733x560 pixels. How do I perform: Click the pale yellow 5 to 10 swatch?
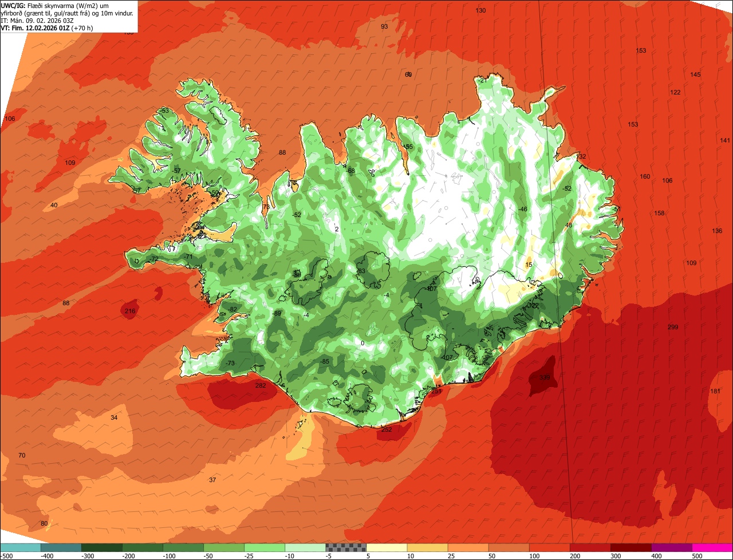(387, 547)
